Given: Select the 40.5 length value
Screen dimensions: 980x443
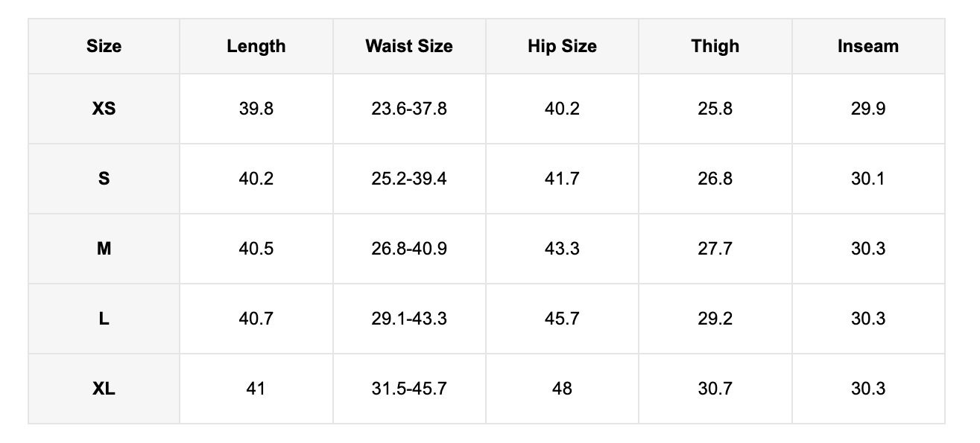Looking at the screenshot, I should (x=256, y=249).
